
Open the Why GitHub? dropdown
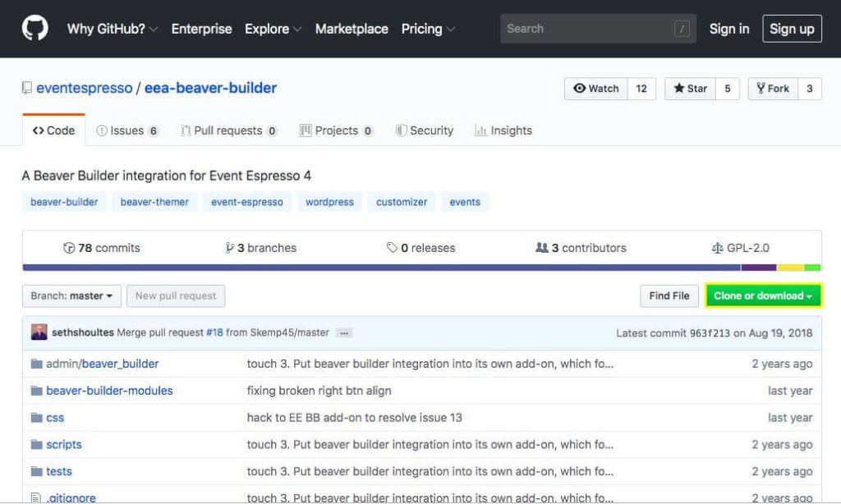[x=112, y=29]
